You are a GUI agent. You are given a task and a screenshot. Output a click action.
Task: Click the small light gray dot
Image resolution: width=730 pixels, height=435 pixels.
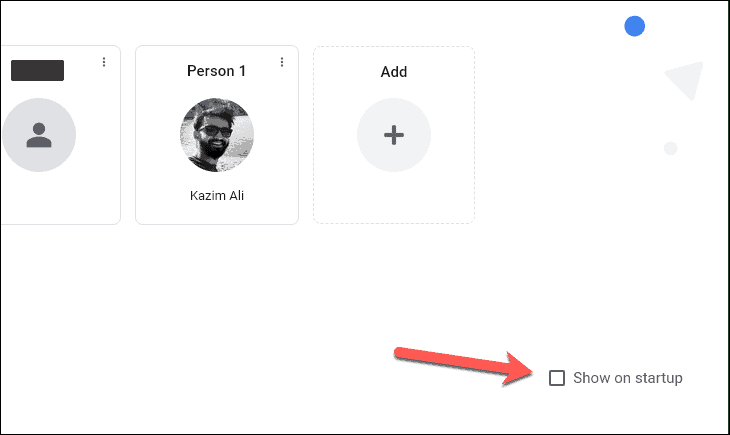(x=670, y=149)
